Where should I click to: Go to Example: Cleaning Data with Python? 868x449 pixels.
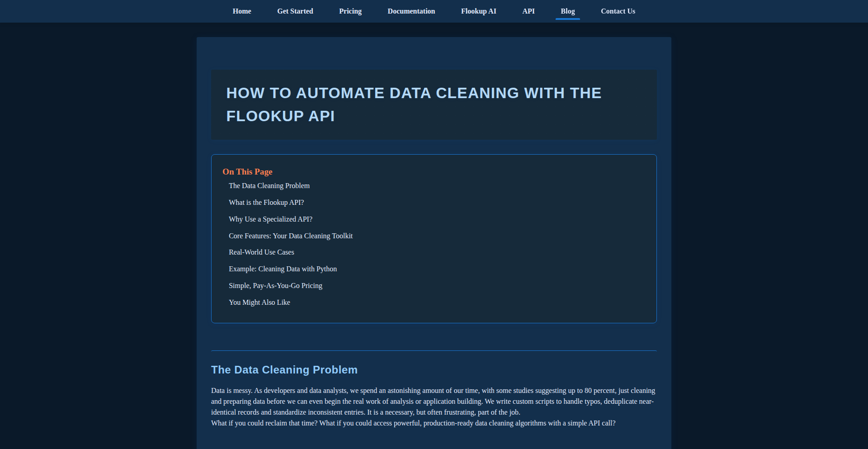[x=283, y=269]
